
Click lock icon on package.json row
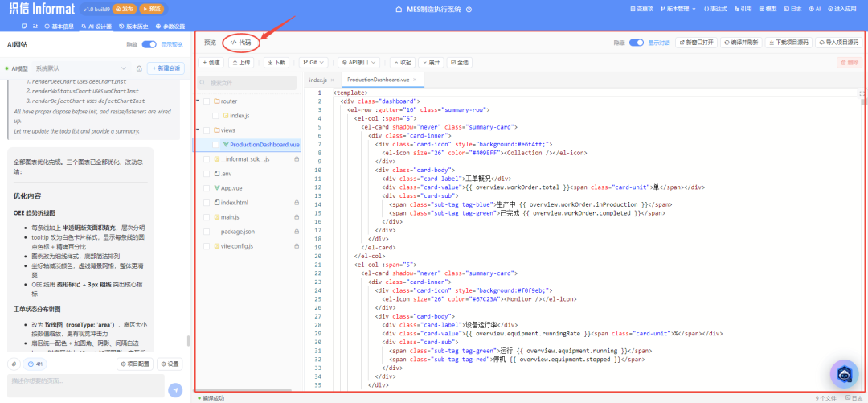pyautogui.click(x=297, y=231)
